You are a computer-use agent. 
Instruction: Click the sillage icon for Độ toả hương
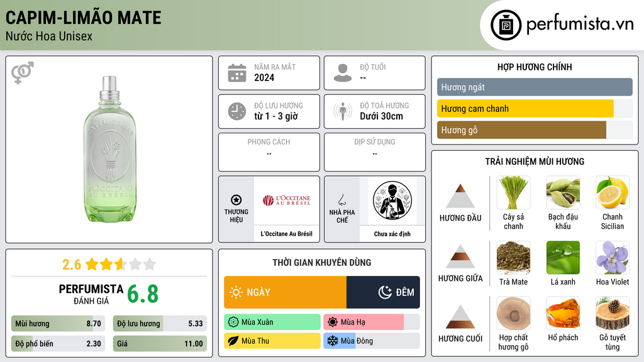343,111
